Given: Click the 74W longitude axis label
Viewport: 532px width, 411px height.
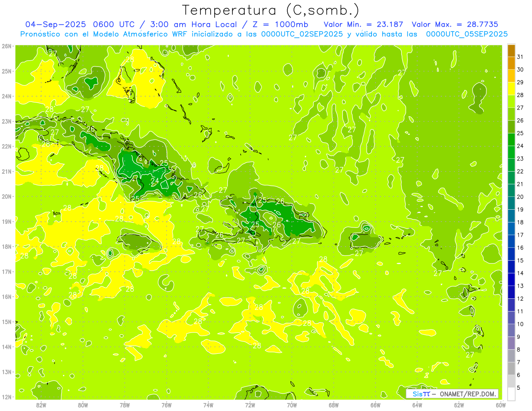Looking at the screenshot, I should 208,405.
